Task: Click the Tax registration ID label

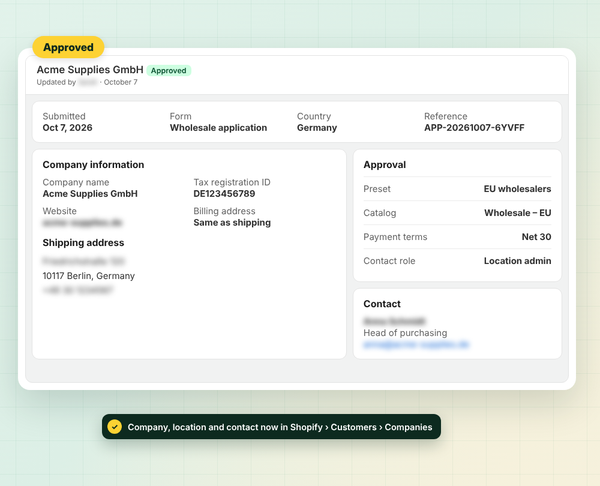Action: coord(232,182)
